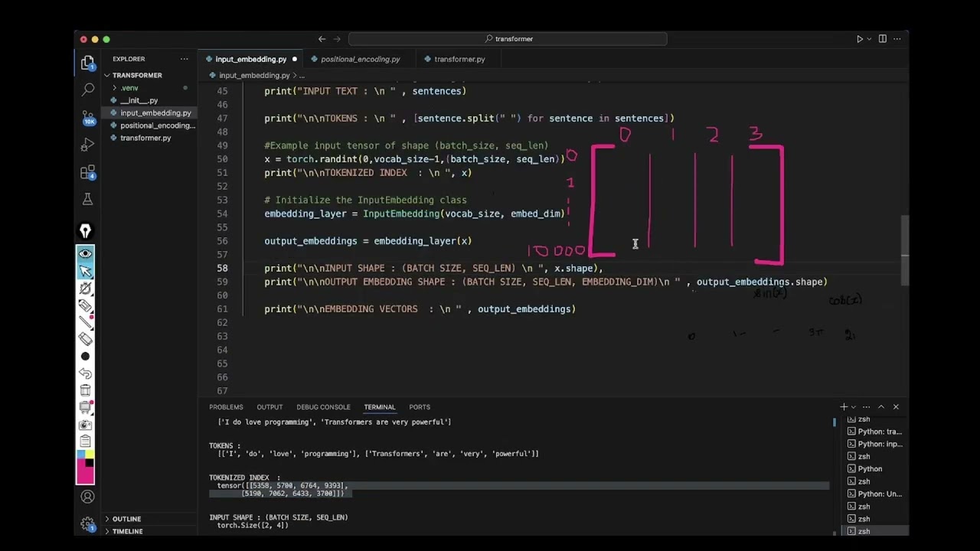Pick the cyan color swatch

(80, 455)
